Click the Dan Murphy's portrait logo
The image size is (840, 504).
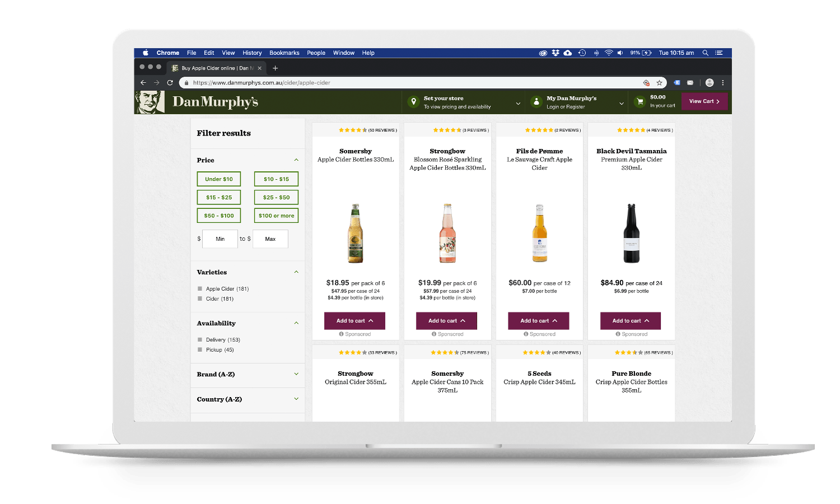click(x=150, y=102)
